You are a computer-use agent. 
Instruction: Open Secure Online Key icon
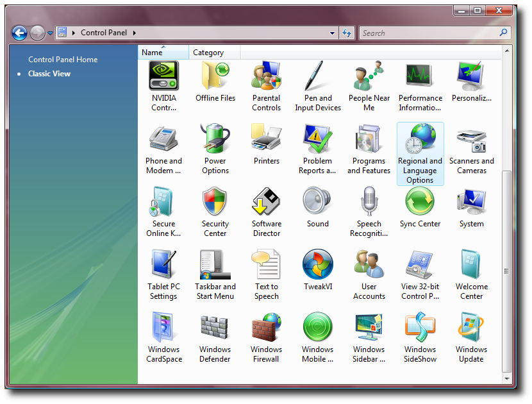point(164,212)
